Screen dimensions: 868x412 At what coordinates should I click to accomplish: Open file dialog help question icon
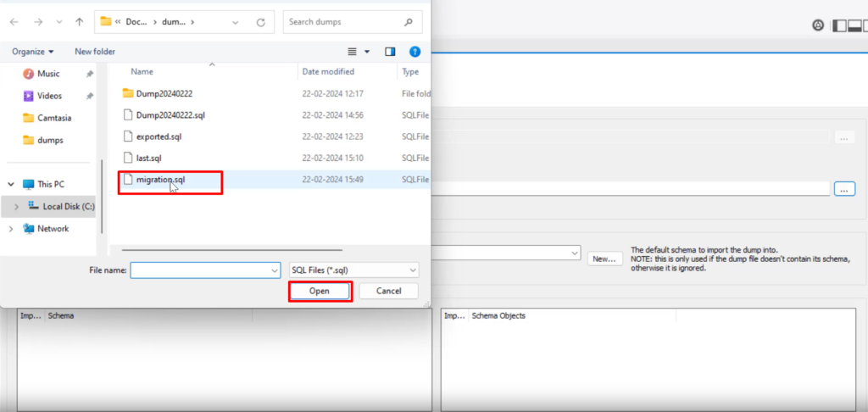(415, 52)
